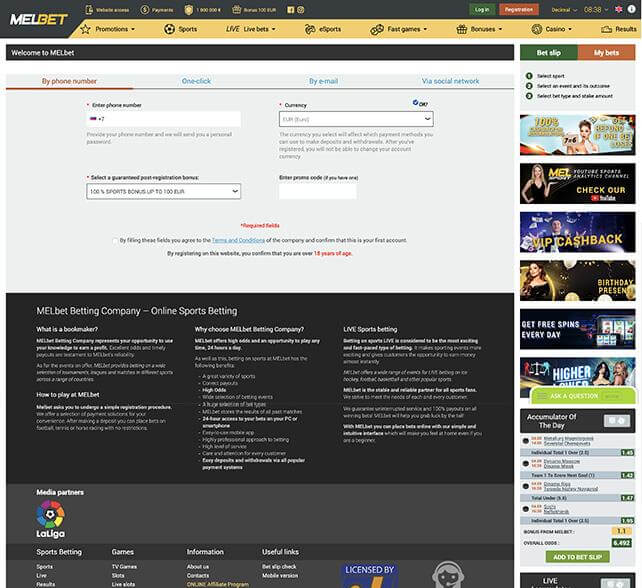Click the Log in button
Image resolution: width=642 pixels, height=588 pixels.
tap(482, 9)
